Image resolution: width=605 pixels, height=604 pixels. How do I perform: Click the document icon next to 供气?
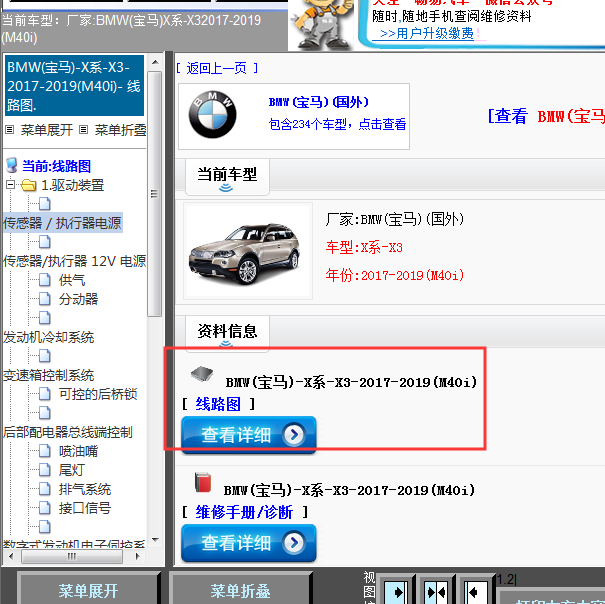point(45,280)
